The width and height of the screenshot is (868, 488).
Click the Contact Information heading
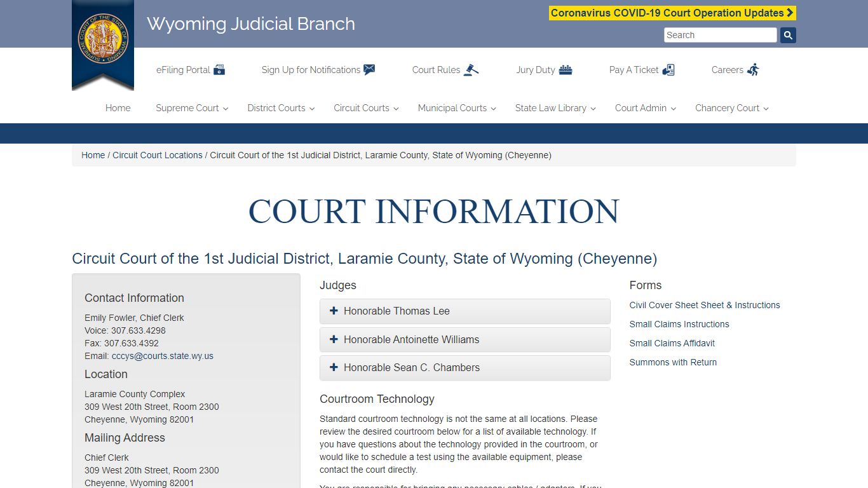pyautogui.click(x=134, y=298)
